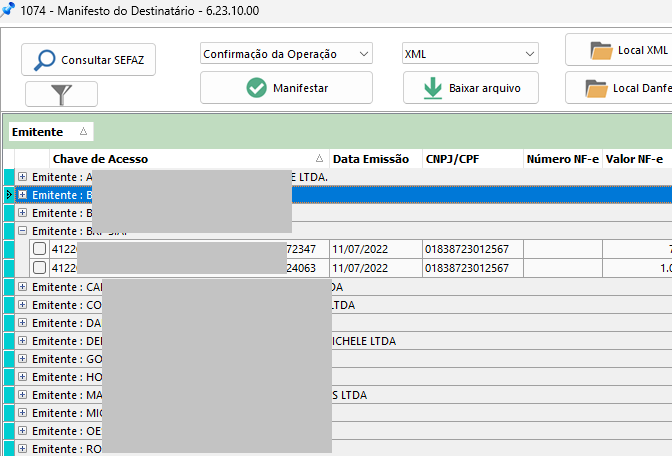Click the Chave de Acesso sort triangle
The width and height of the screenshot is (672, 456).
319,159
